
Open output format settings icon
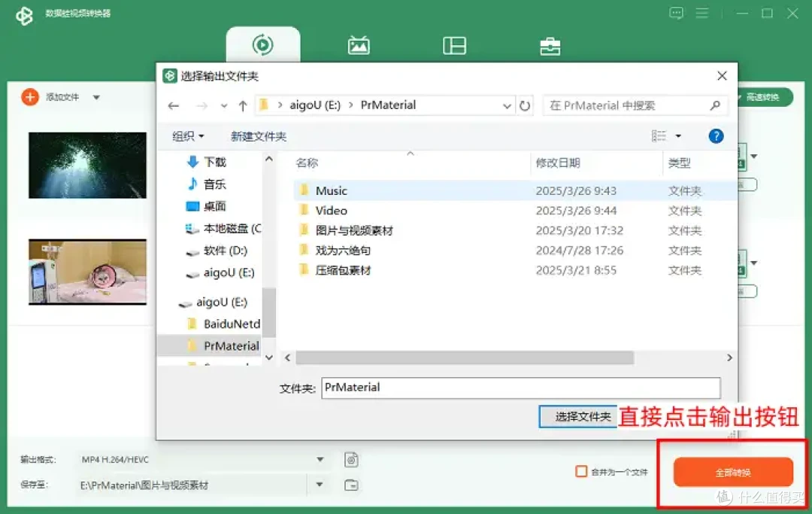[351, 460]
